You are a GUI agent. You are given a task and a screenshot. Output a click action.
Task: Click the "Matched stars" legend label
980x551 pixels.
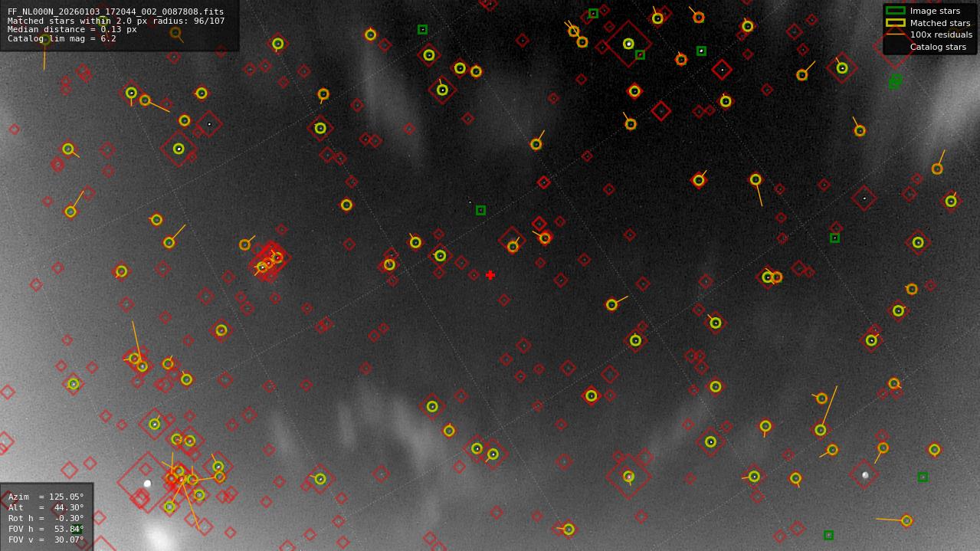coord(940,23)
